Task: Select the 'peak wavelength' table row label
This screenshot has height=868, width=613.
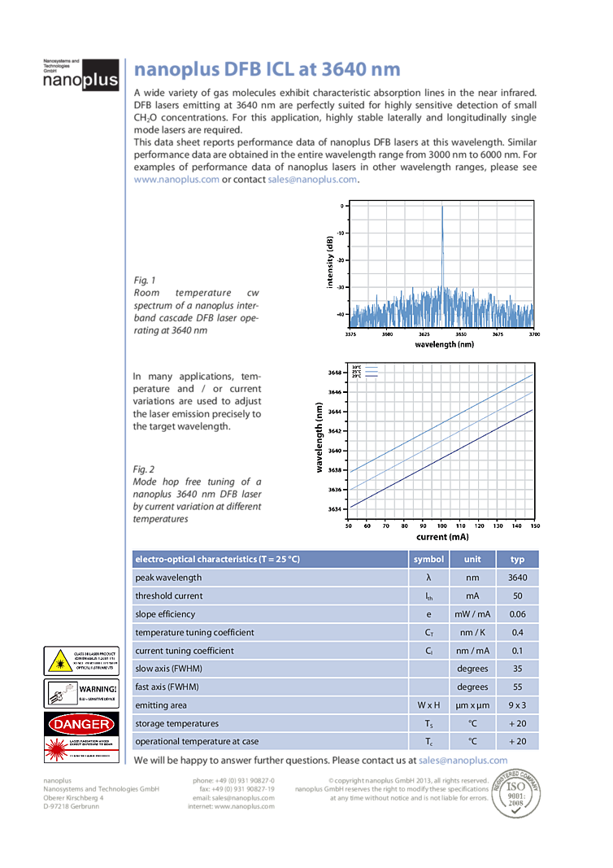Action: 168,578
